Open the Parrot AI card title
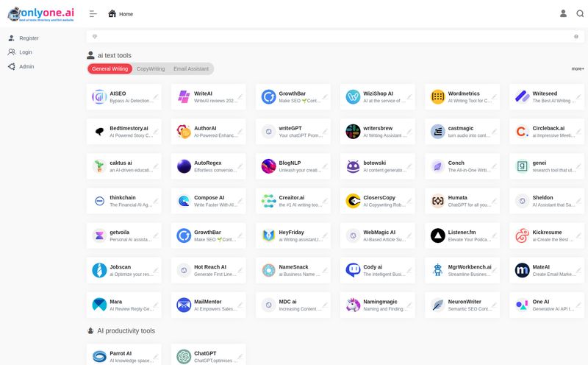 coord(121,353)
